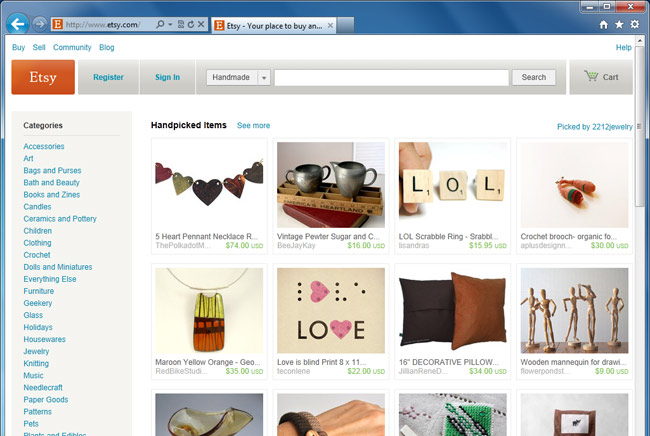Click the browser back arrow button
Image resolution: width=650 pixels, height=436 pixels.
[17, 23]
